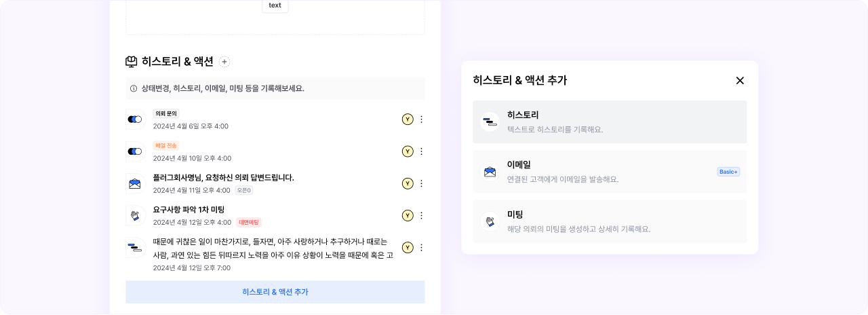
Task: Click the envelope icon of the 플러그회사명님 email entry
Action: (135, 183)
